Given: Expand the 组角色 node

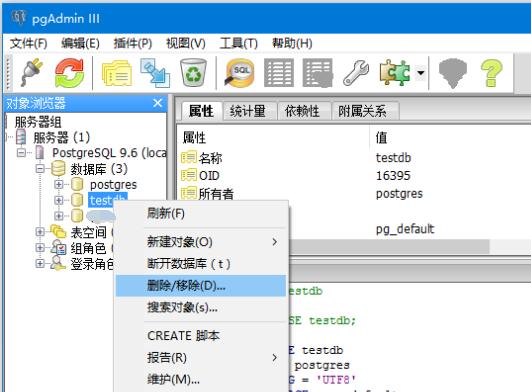Looking at the screenshot, I should coord(40,248).
